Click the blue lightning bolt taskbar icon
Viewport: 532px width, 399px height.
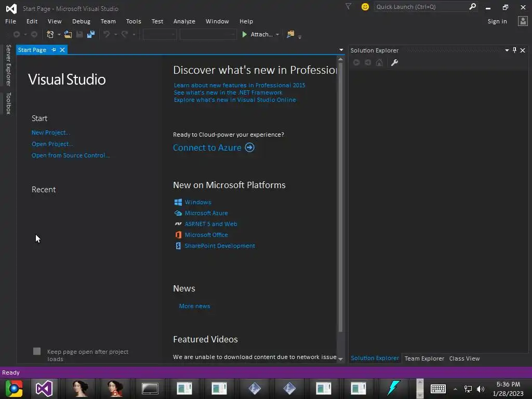394,388
